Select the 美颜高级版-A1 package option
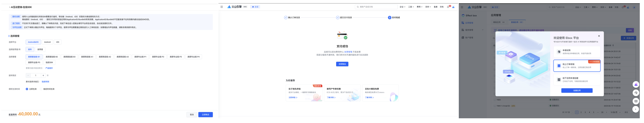This screenshot has width=644, height=123. tap(87, 57)
